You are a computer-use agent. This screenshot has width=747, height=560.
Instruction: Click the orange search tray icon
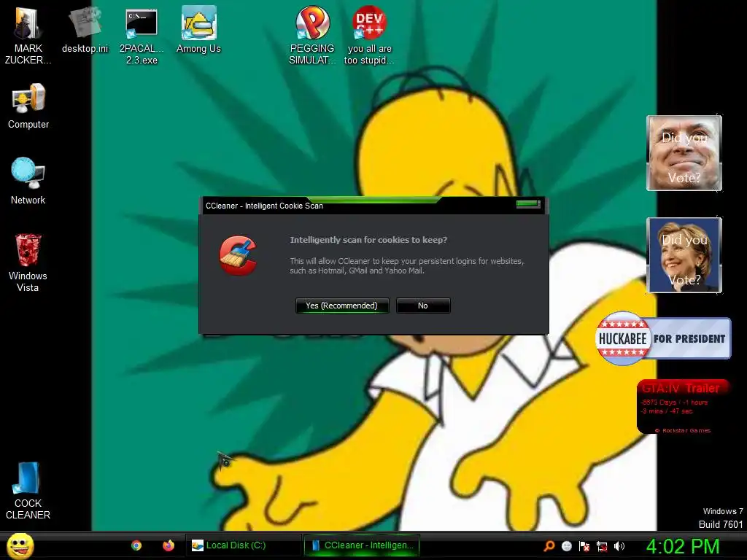[549, 546]
